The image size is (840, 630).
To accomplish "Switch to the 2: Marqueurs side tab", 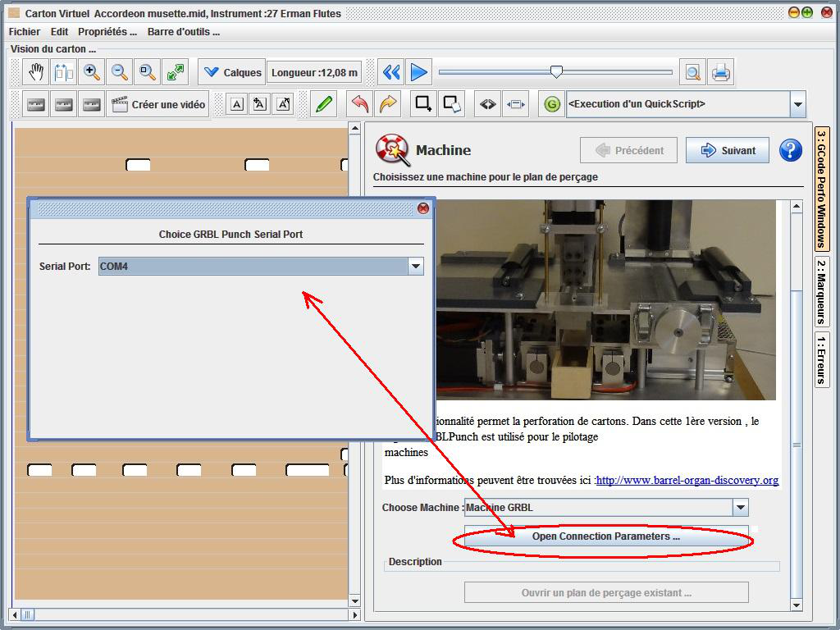I will point(821,292).
